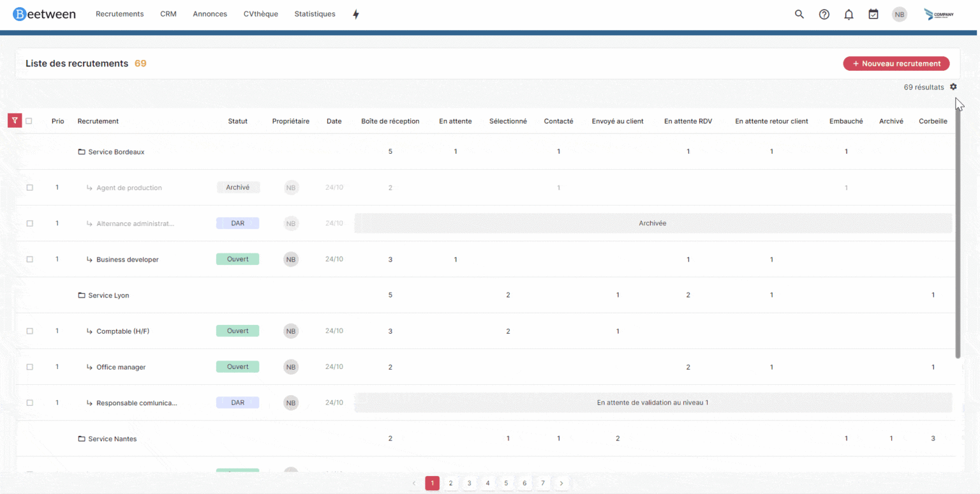This screenshot has width=980, height=494.
Task: Check notifications via the bell icon
Action: coord(849,13)
